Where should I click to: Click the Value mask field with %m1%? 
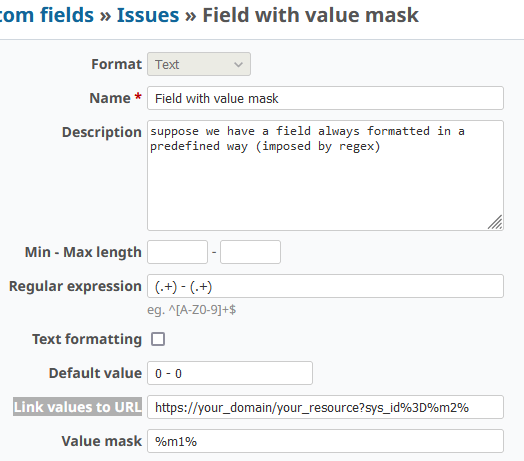pyautogui.click(x=325, y=441)
